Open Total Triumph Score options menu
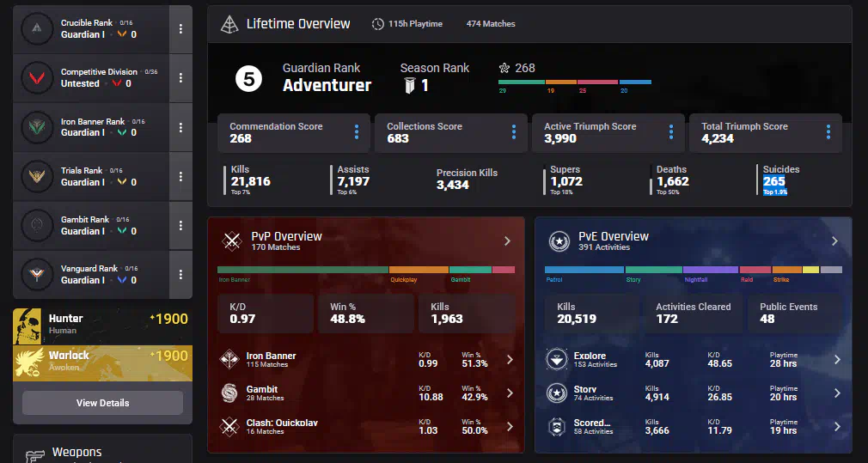Image resolution: width=868 pixels, height=463 pixels. point(828,131)
